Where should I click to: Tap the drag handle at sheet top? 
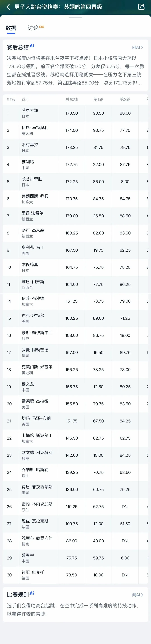pyautogui.click(x=75, y=18)
